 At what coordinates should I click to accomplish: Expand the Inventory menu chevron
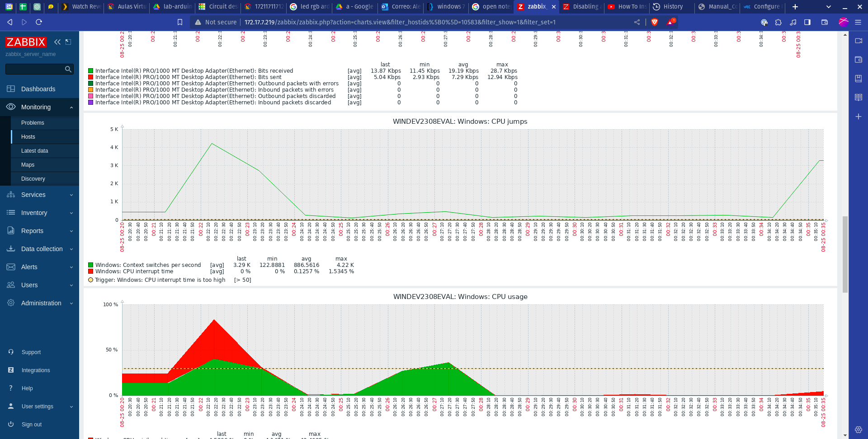click(71, 213)
